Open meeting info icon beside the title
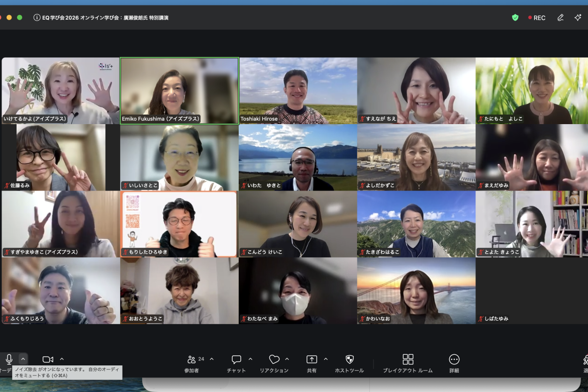This screenshot has height=392, width=588. pyautogui.click(x=37, y=18)
